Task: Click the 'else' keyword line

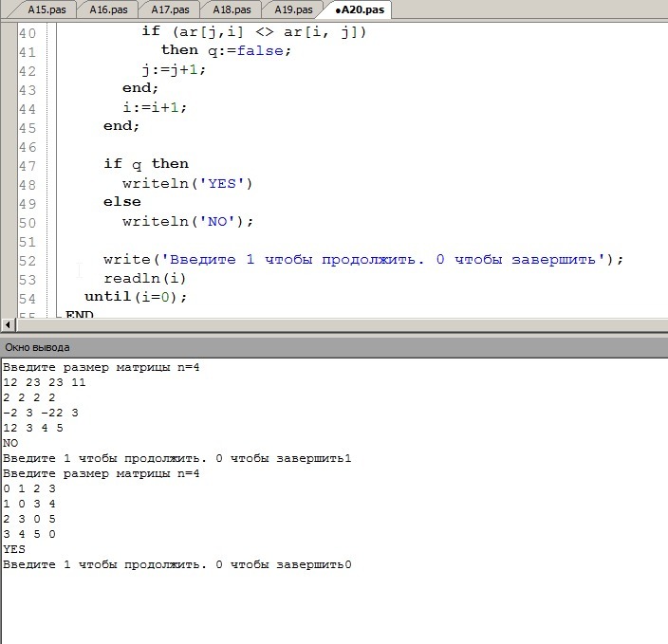Action: coord(122,201)
